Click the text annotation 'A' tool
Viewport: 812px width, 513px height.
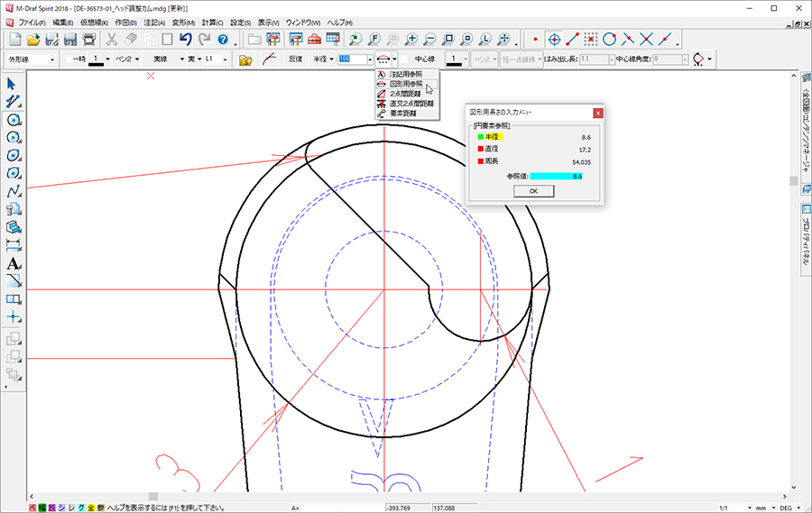tap(14, 263)
